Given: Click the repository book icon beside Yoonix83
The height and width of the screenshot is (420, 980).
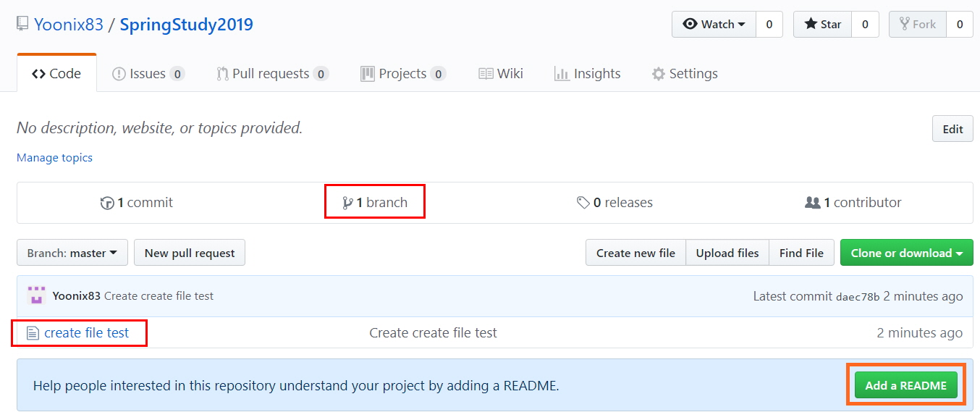Looking at the screenshot, I should (x=23, y=24).
